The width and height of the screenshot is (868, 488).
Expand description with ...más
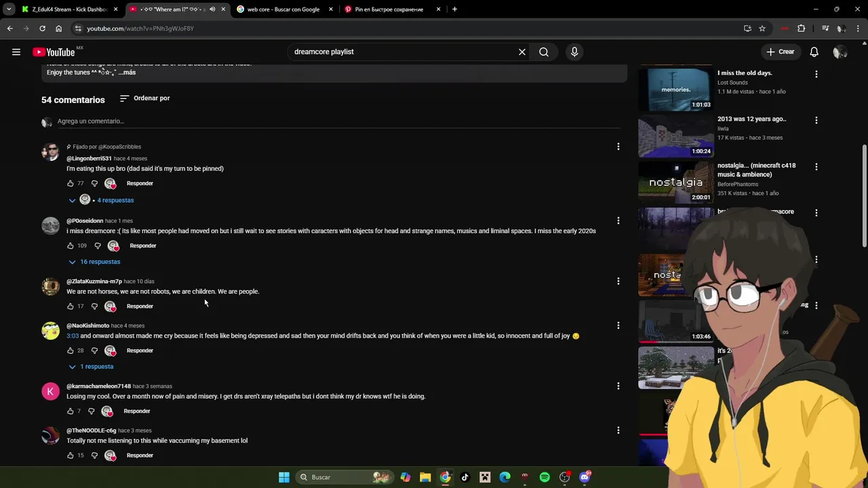(x=127, y=73)
